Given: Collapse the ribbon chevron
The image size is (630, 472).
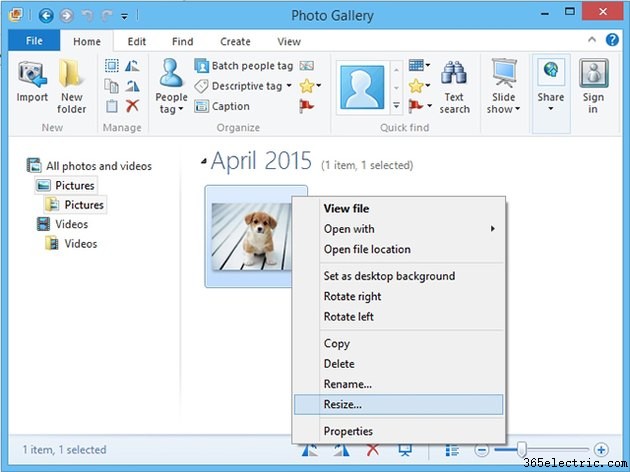Looking at the screenshot, I should pyautogui.click(x=592, y=40).
